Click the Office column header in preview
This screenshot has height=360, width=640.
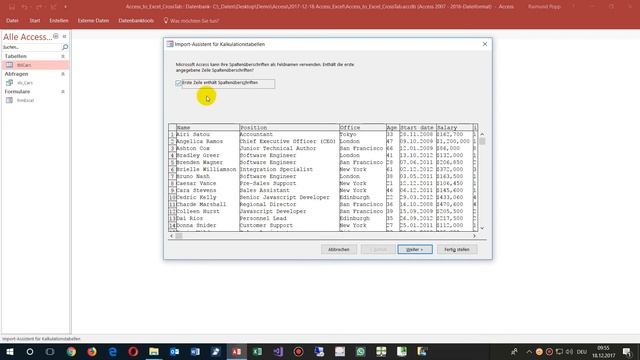click(362, 127)
